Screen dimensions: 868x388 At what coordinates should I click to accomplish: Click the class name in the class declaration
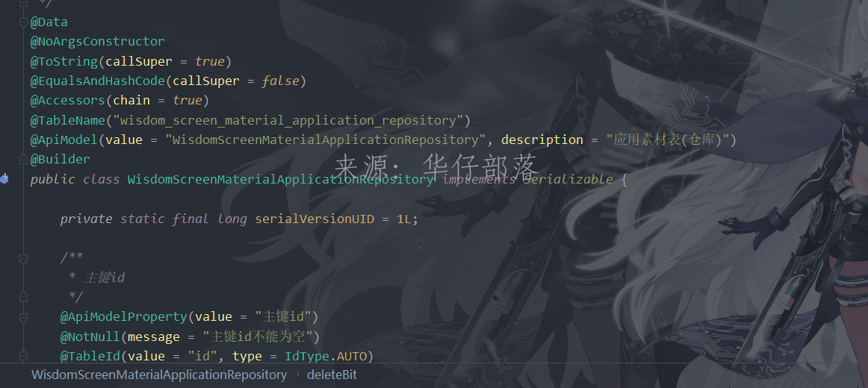click(280, 180)
